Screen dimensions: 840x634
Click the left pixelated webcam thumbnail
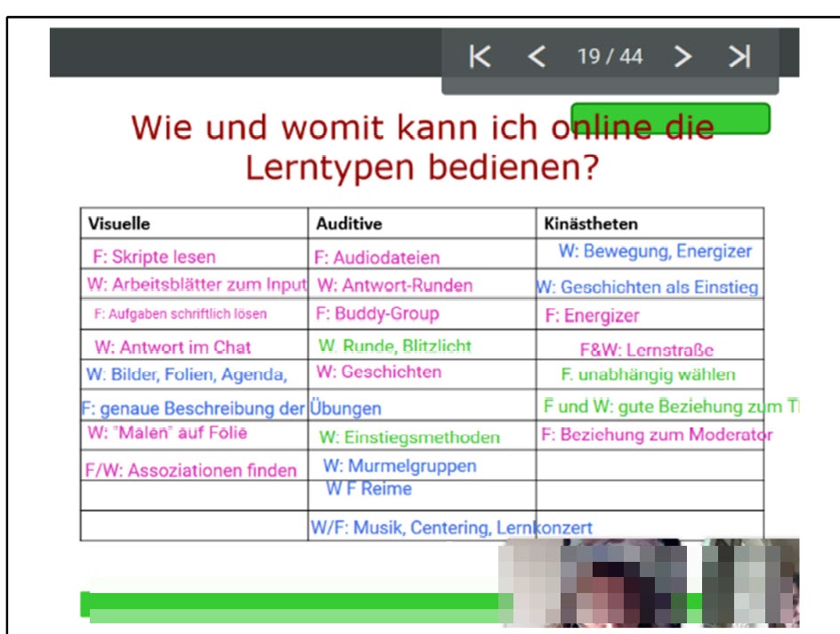pyautogui.click(x=592, y=582)
